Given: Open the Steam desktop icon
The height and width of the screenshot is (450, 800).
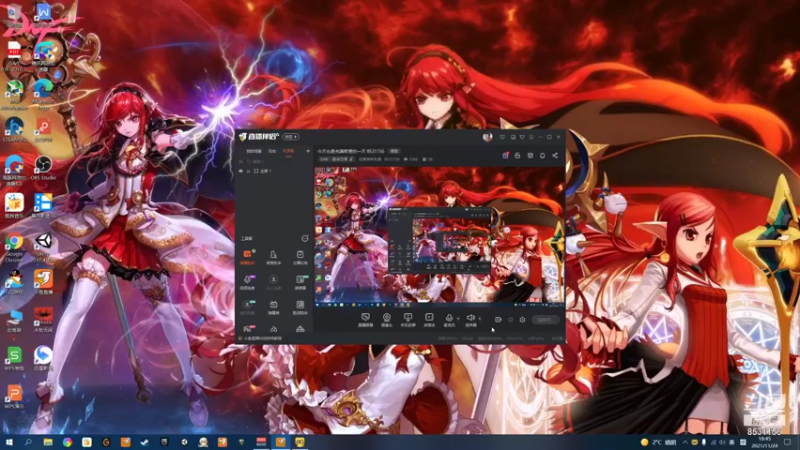Looking at the screenshot, I should tap(14, 130).
